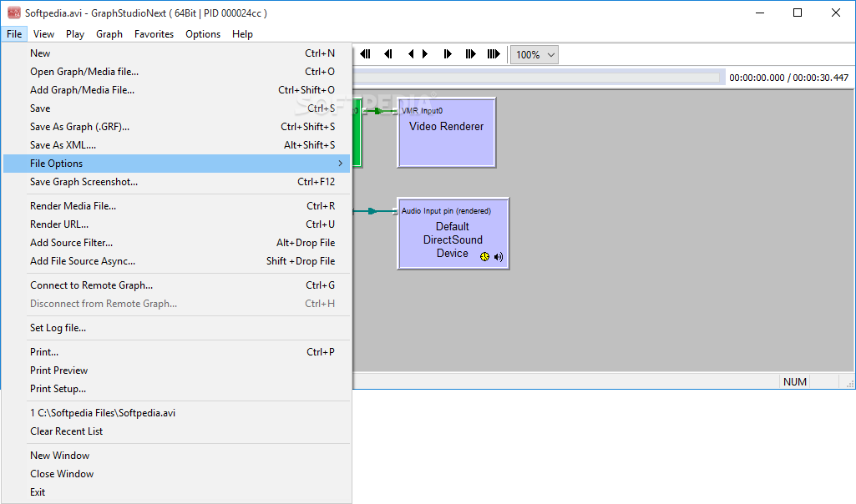The height and width of the screenshot is (504, 856).
Task: Select Exit from File menu
Action: (x=177, y=492)
